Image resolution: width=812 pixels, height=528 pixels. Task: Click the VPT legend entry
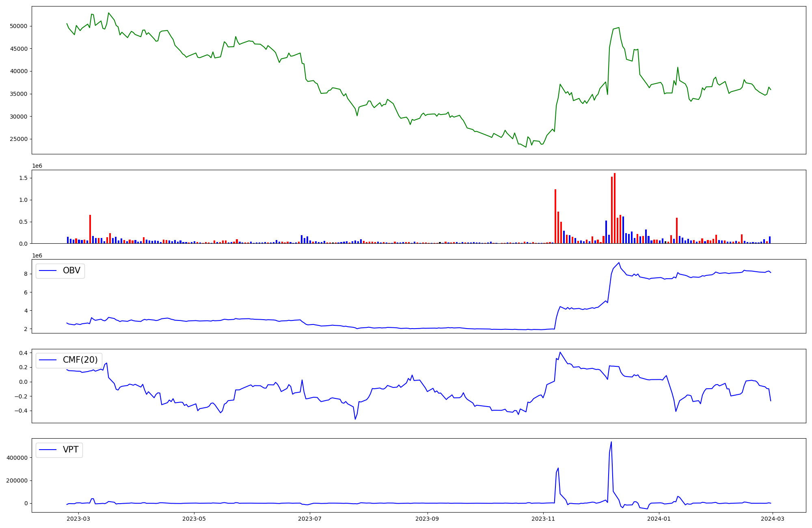tap(71, 450)
